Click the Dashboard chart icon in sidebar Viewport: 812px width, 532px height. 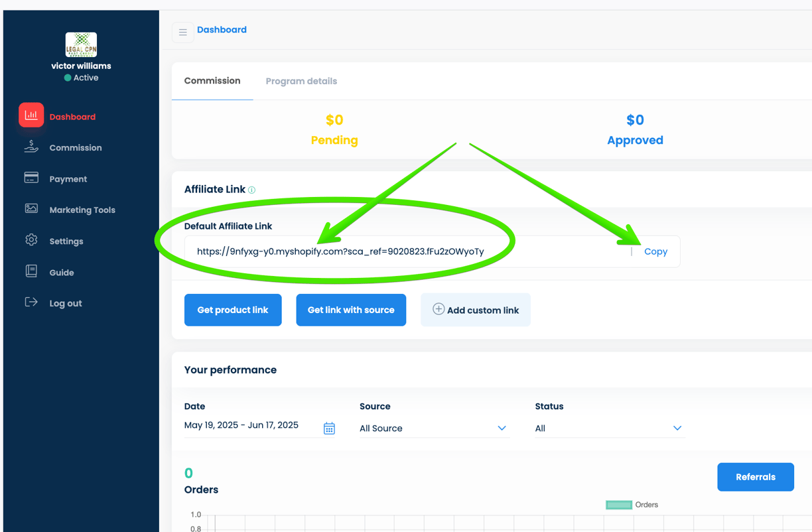[31, 115]
